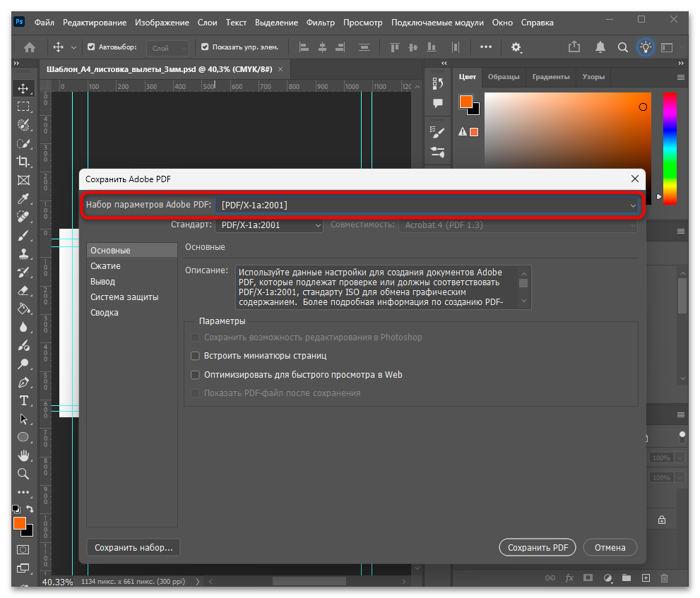Click the foreground color swatch in Color panel
This screenshot has width=700, height=598.
[466, 101]
